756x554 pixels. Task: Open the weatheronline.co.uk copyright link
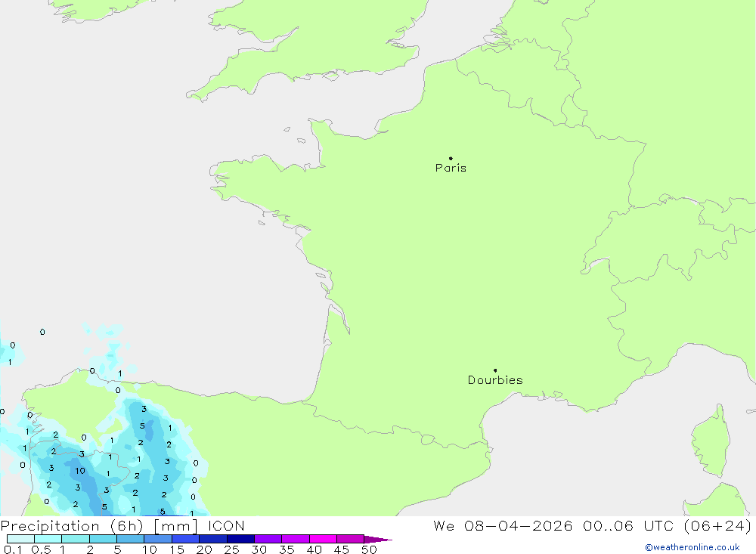click(x=692, y=547)
